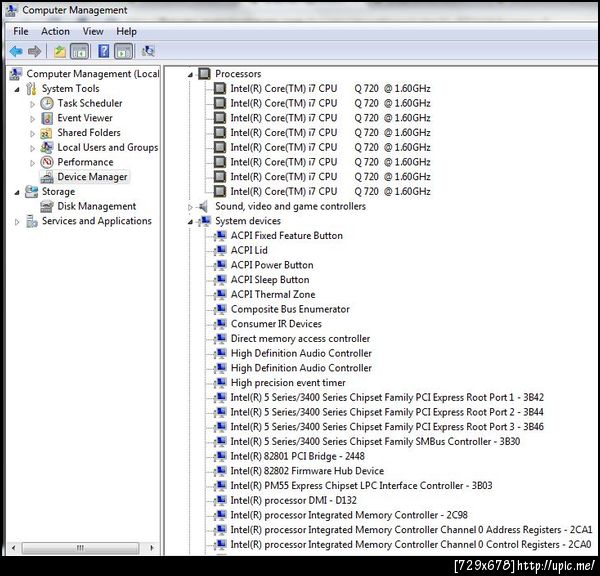Select PCI Express Root Port 1 - 3B42

click(x=387, y=398)
